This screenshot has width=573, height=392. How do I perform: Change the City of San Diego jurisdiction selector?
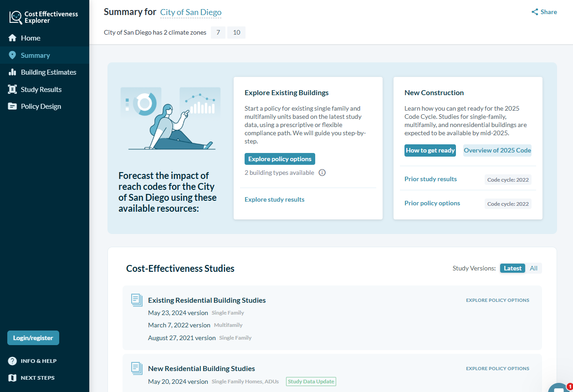click(191, 12)
